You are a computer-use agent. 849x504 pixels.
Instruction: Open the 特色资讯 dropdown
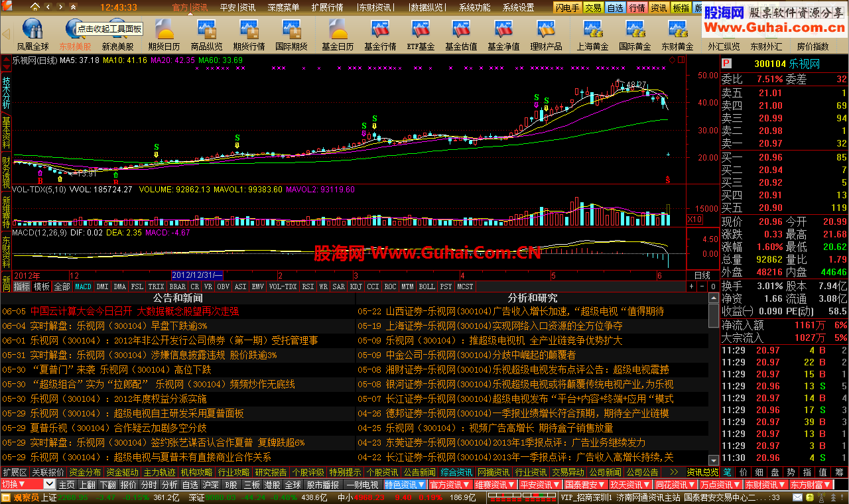[x=405, y=485]
